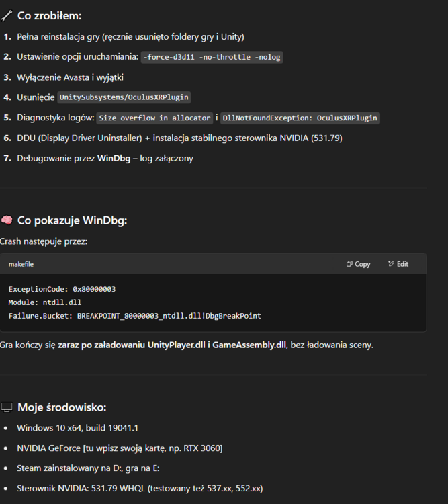Image resolution: width=448 pixels, height=504 pixels.
Task: Click 'Steam zainstalowany na D:, gra na E:' bullet
Action: tap(88, 468)
